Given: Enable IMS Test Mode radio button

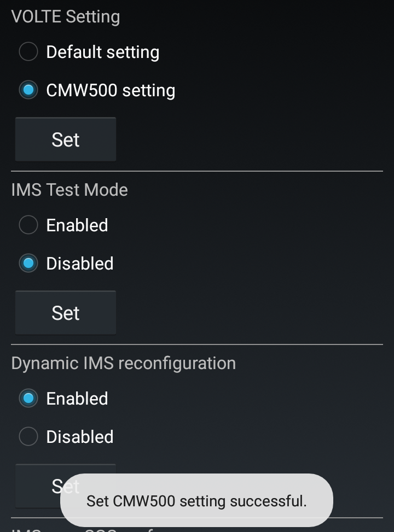Looking at the screenshot, I should (28, 225).
